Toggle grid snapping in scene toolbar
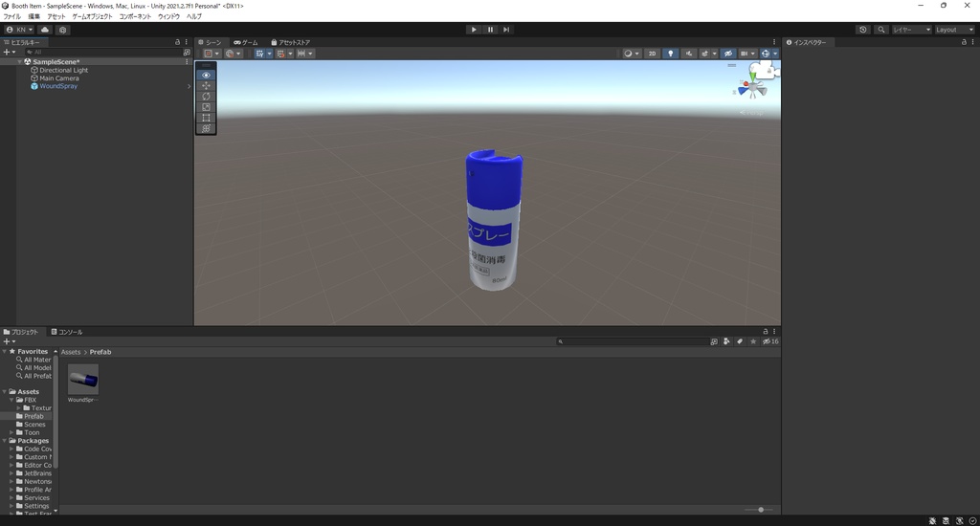The width and height of the screenshot is (980, 526). [259, 54]
